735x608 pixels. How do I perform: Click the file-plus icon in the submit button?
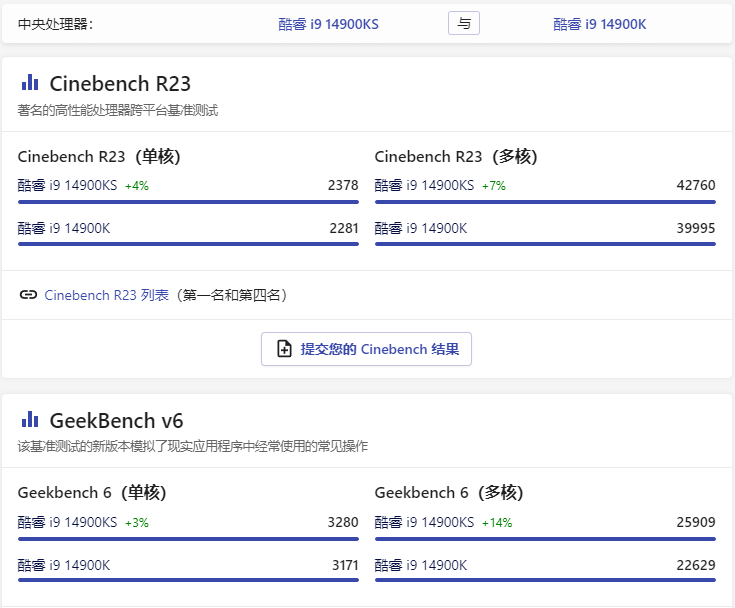click(284, 349)
